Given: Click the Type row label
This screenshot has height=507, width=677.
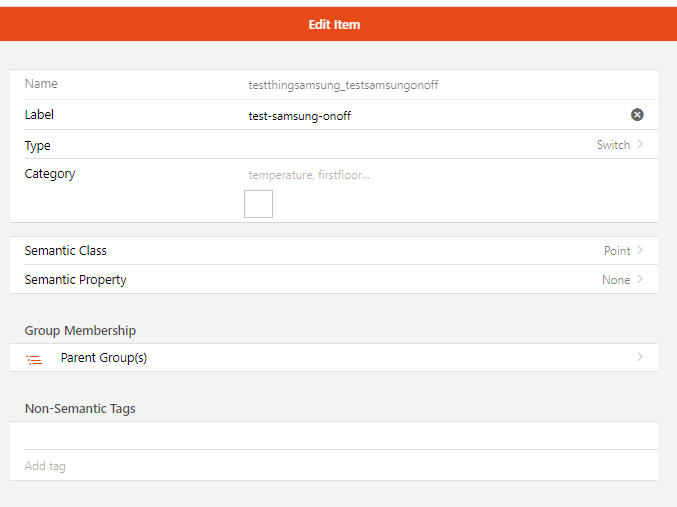Looking at the screenshot, I should click(x=38, y=146).
